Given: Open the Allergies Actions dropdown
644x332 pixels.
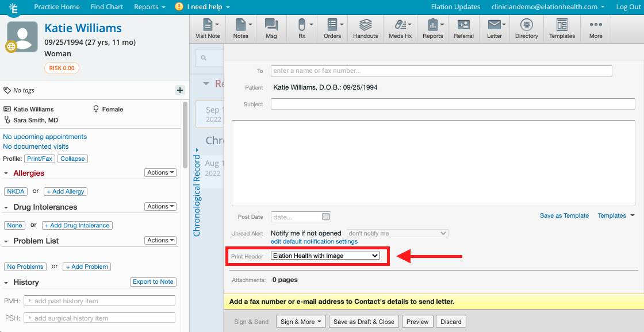Looking at the screenshot, I should pyautogui.click(x=160, y=172).
